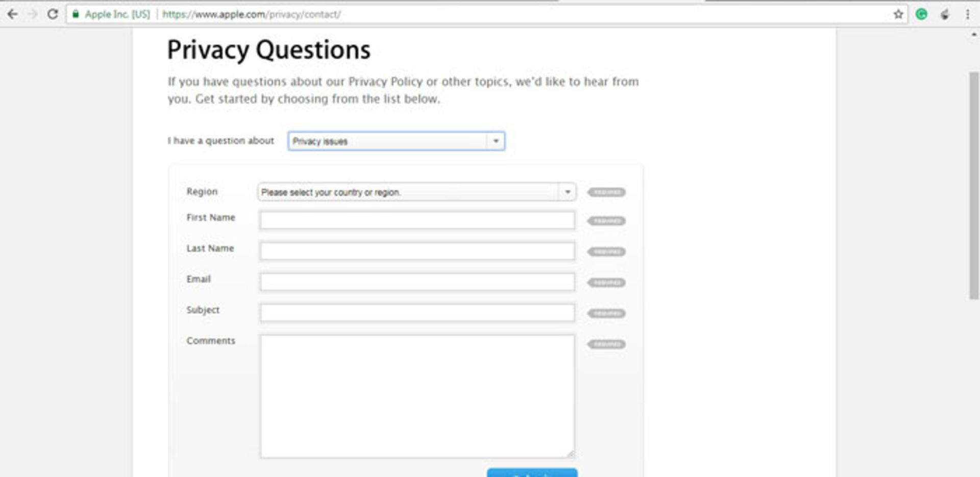Open the Region country selection dropdown
This screenshot has width=980, height=477.
point(416,192)
